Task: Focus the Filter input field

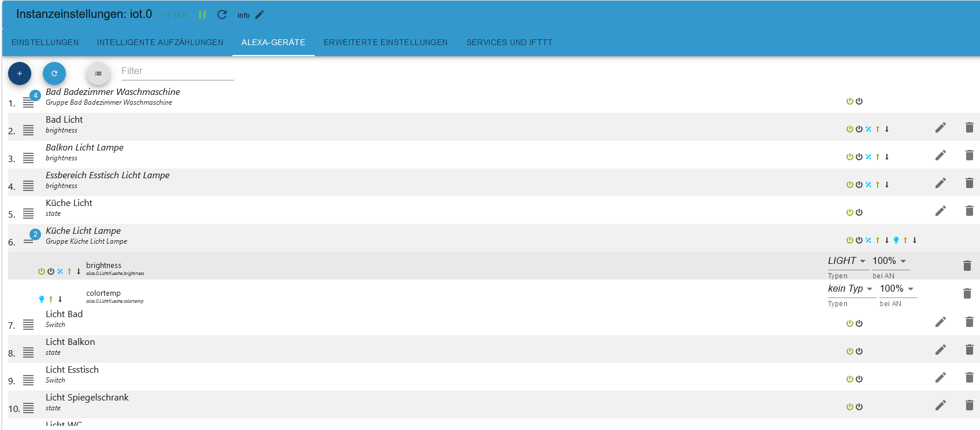Action: point(177,71)
